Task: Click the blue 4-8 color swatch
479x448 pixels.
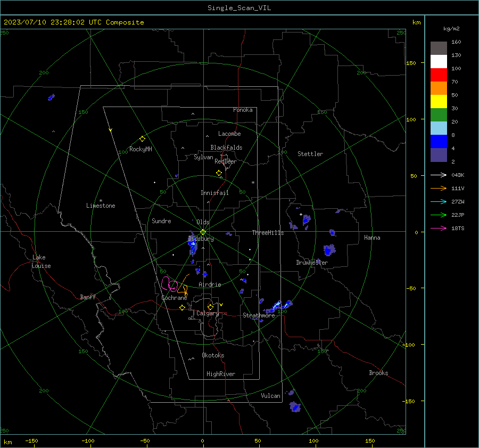Action: click(439, 142)
